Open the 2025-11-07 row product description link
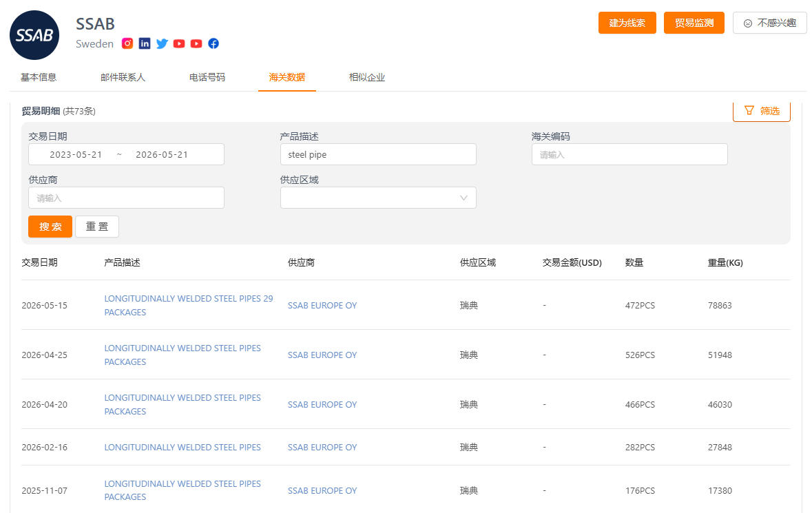Image resolution: width=812 pixels, height=513 pixels. pos(183,490)
